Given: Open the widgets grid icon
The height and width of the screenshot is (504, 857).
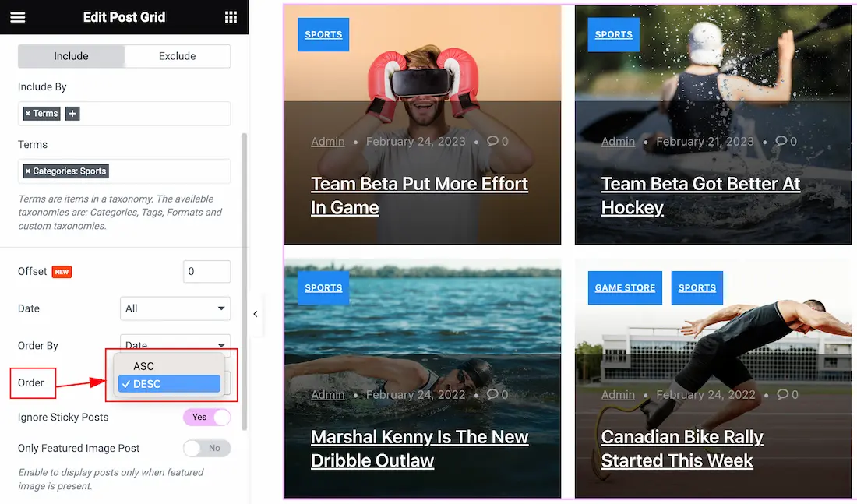Looking at the screenshot, I should click(231, 17).
